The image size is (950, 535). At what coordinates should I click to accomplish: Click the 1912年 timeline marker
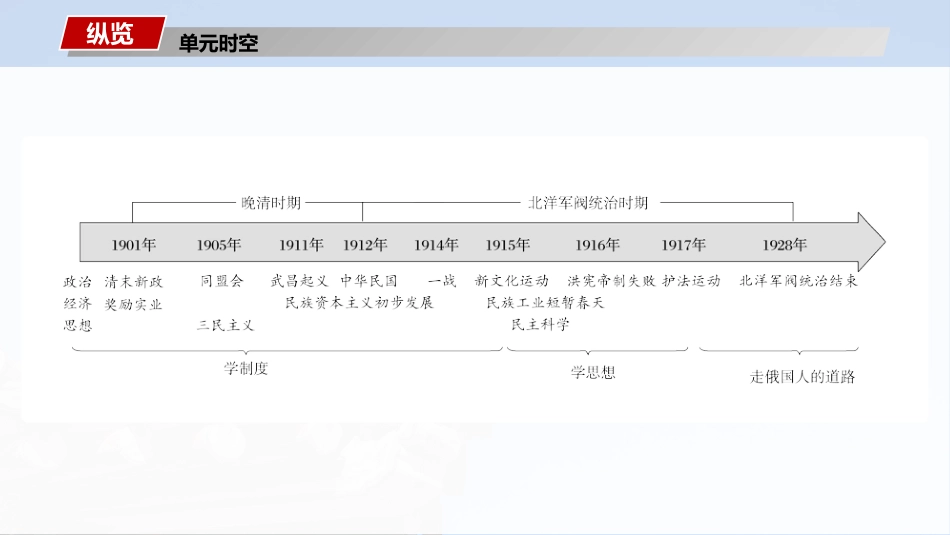point(365,245)
